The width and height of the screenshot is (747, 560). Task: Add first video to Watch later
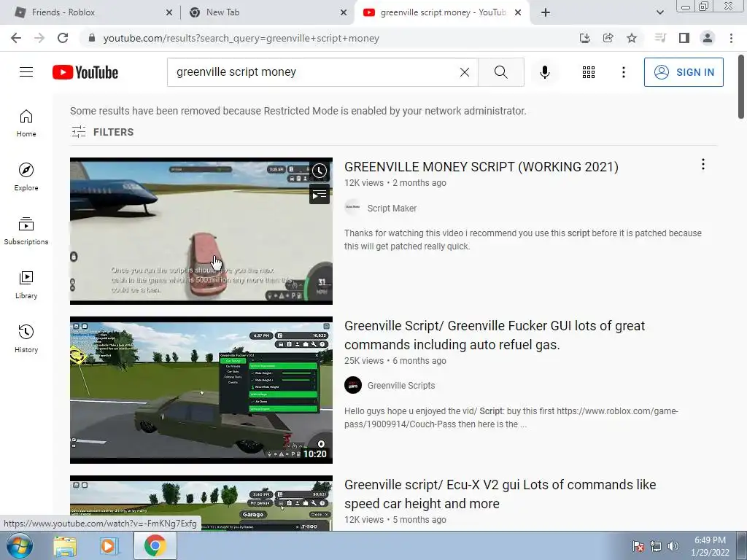[320, 171]
